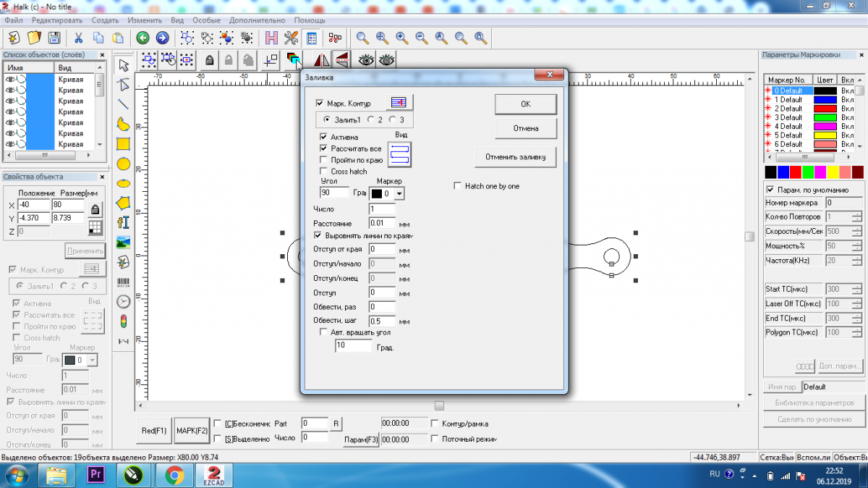868x488 pixels.
Task: Select the barcode tool
Action: coord(124,282)
